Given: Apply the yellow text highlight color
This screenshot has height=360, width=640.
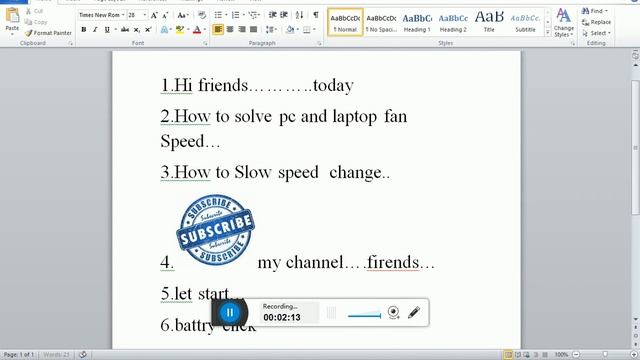Looking at the screenshot, I should pyautogui.click(x=180, y=29).
